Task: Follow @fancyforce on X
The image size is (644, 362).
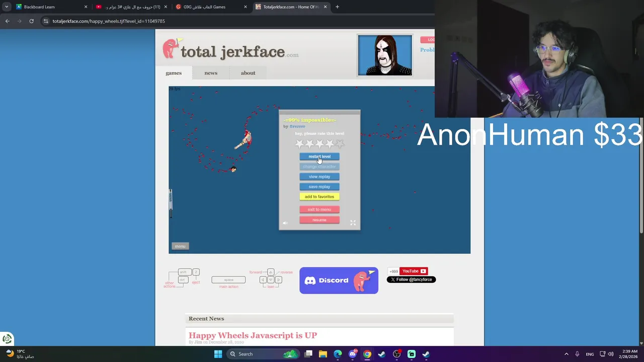Action: point(411,280)
